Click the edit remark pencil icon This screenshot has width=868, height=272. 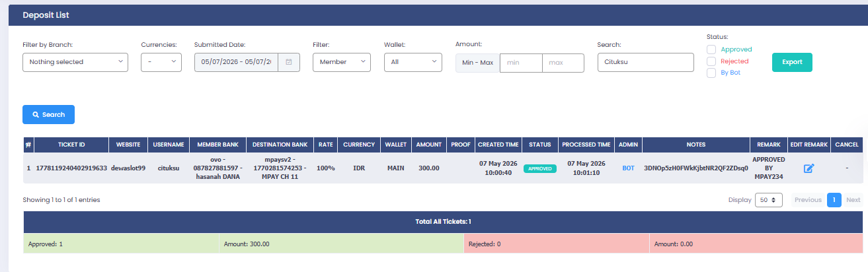(x=809, y=168)
